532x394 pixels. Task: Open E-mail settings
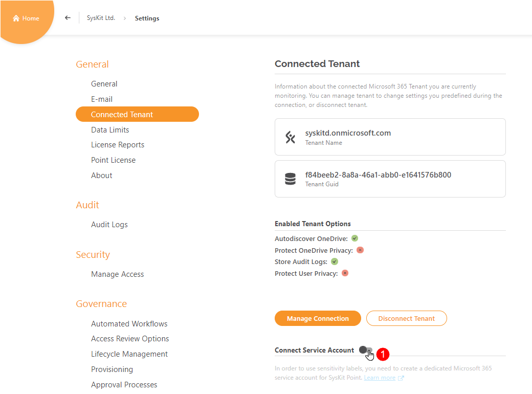pyautogui.click(x=102, y=99)
